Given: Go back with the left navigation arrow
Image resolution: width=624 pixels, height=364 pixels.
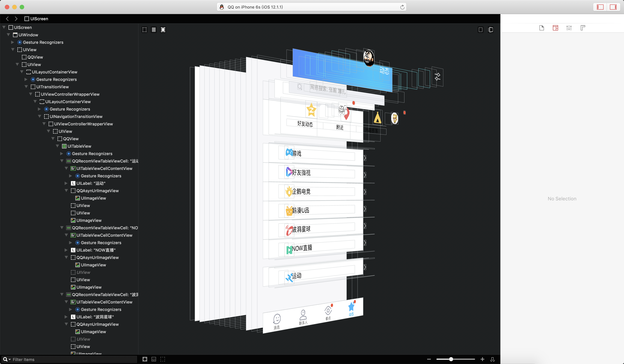Looking at the screenshot, I should (7, 19).
